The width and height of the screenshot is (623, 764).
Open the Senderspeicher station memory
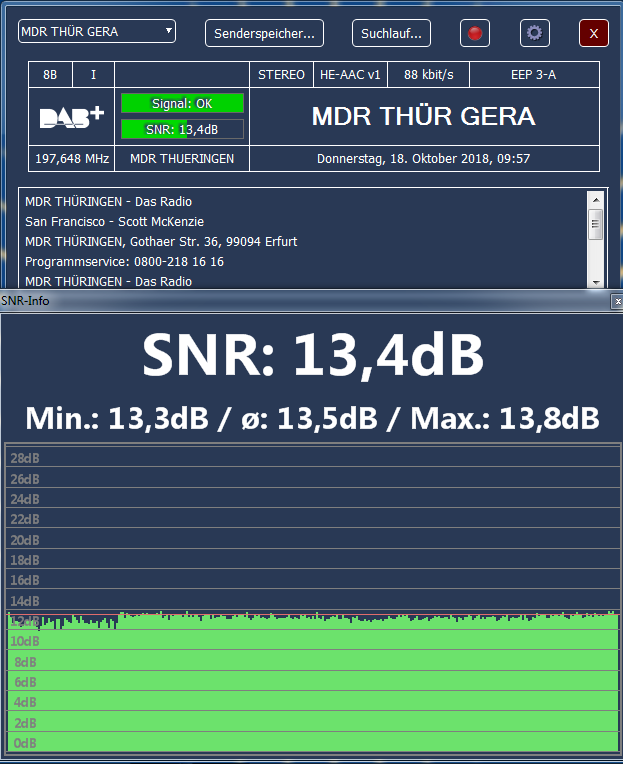(265, 33)
